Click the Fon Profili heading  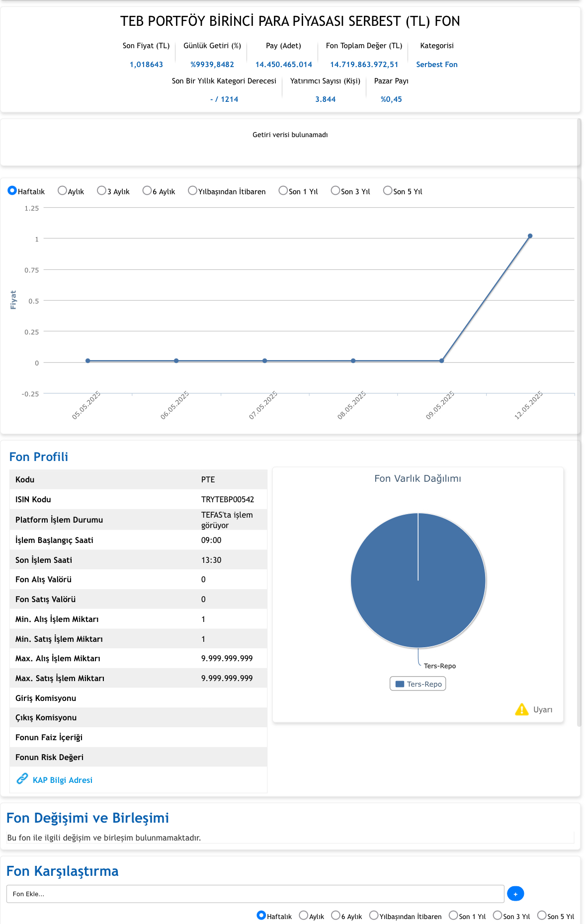(39, 457)
